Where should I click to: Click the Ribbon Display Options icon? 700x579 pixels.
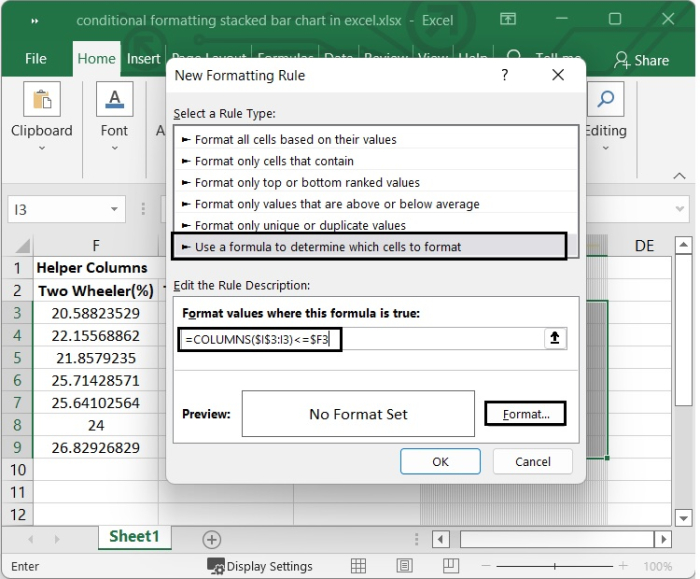click(508, 19)
